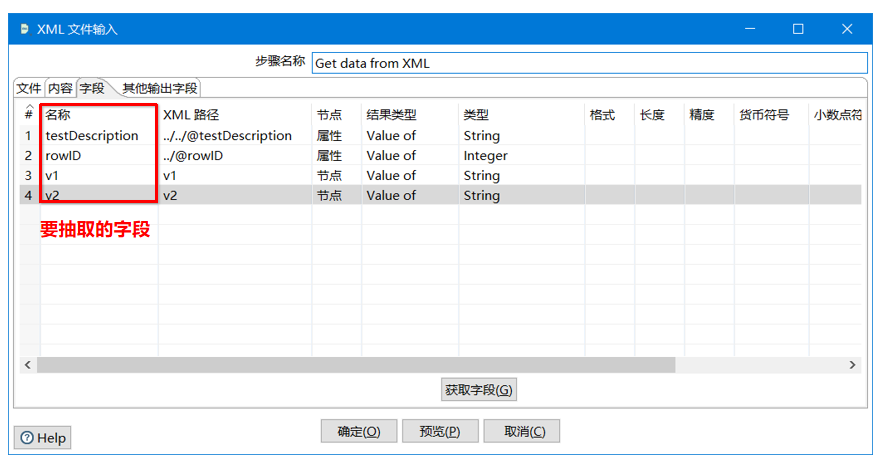
Task: Click the 结果类型 column header
Action: coord(410,115)
